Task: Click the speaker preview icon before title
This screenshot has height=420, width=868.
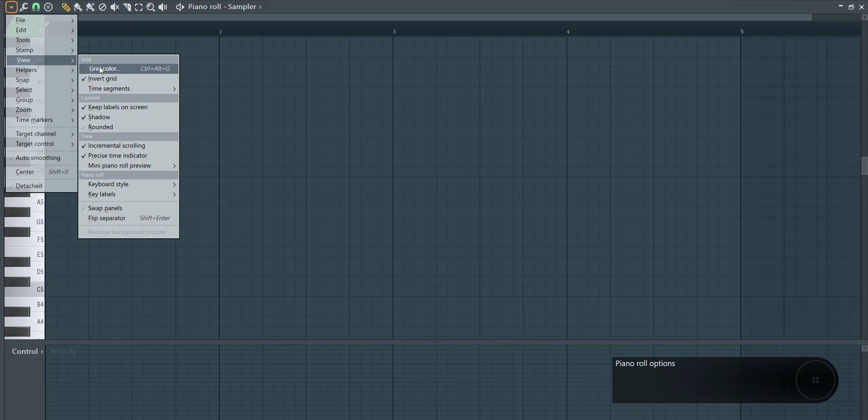Action: tap(180, 7)
